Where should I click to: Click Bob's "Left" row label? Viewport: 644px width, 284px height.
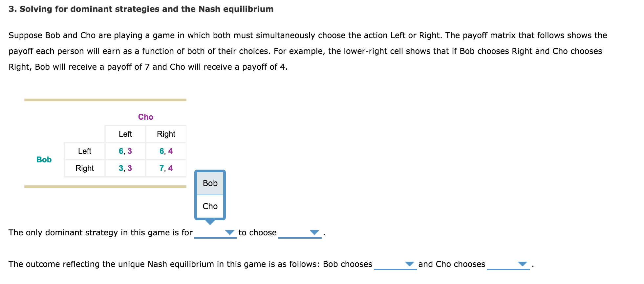coord(84,151)
